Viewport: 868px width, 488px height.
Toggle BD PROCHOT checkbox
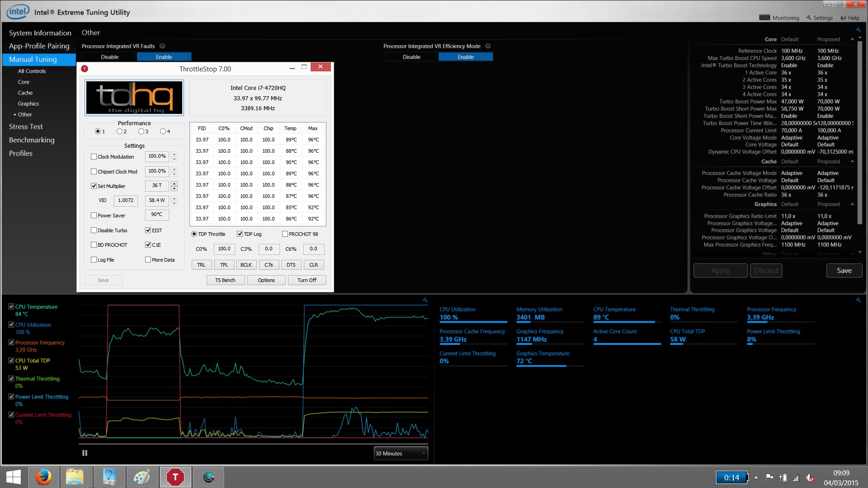94,245
